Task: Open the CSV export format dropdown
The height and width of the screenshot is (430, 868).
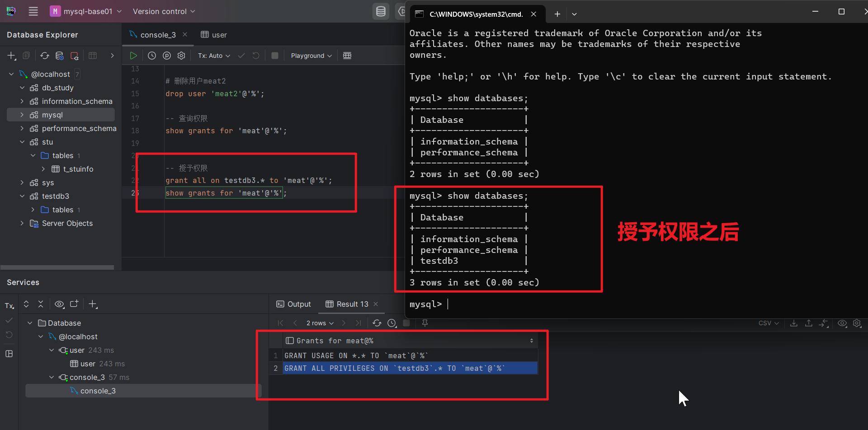Action: point(769,323)
